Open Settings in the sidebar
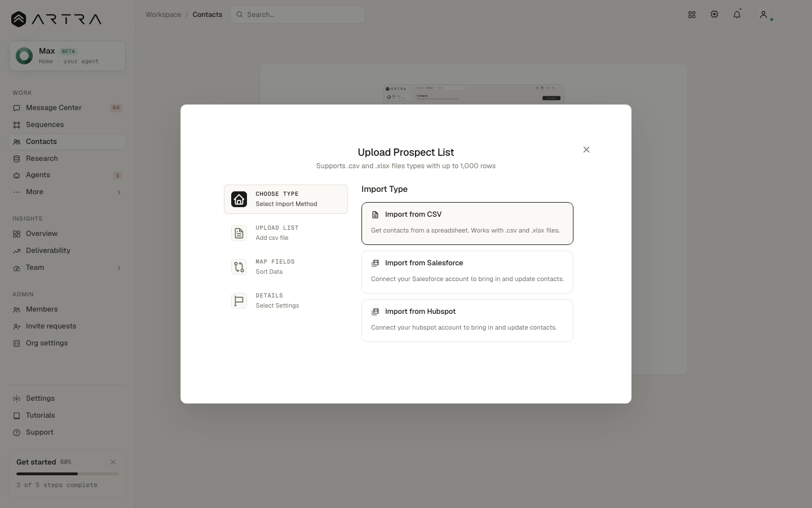The image size is (812, 508). coord(67,398)
